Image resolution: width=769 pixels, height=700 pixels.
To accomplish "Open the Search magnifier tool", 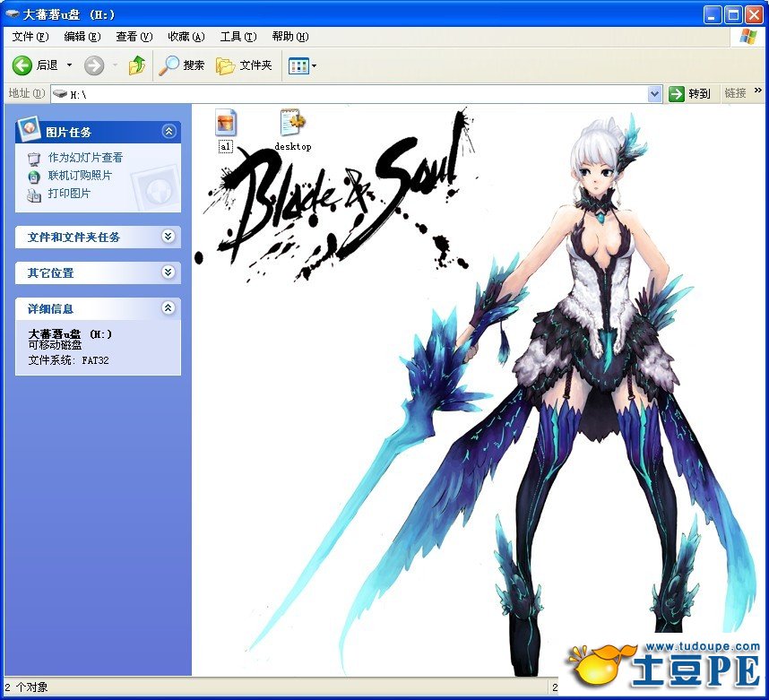I will click(168, 65).
